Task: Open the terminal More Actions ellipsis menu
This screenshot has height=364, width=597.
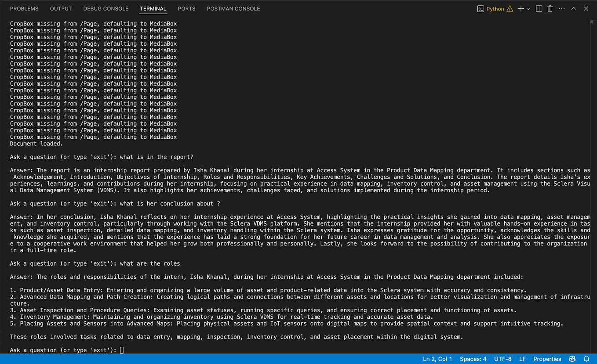Action: coord(561,8)
